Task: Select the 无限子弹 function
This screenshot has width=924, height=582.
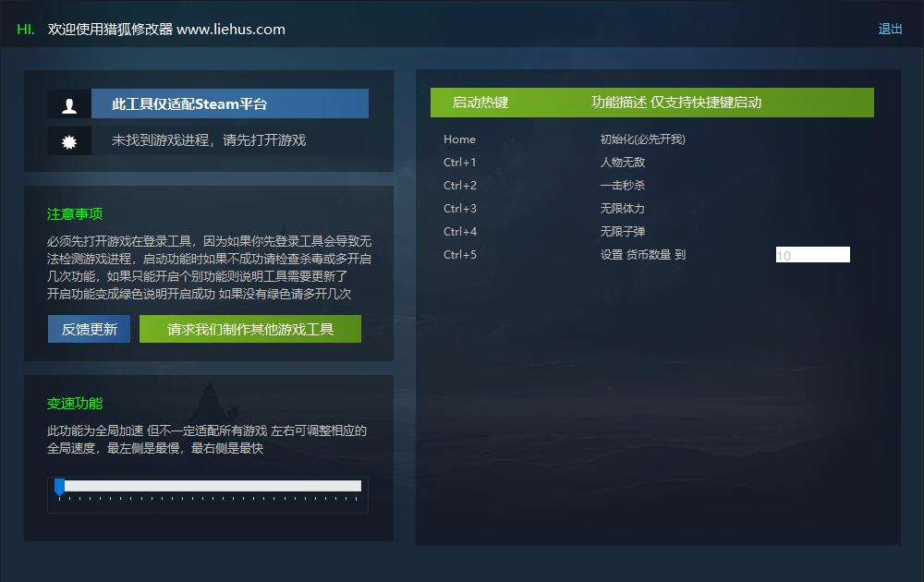Action: coord(623,232)
